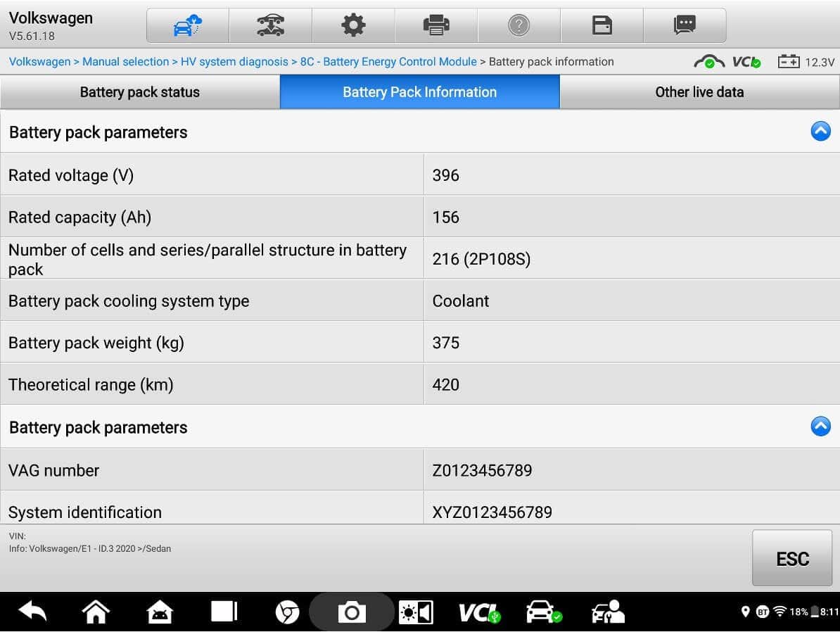Tap the VCI connection status icon
The image size is (840, 632).
point(746,62)
